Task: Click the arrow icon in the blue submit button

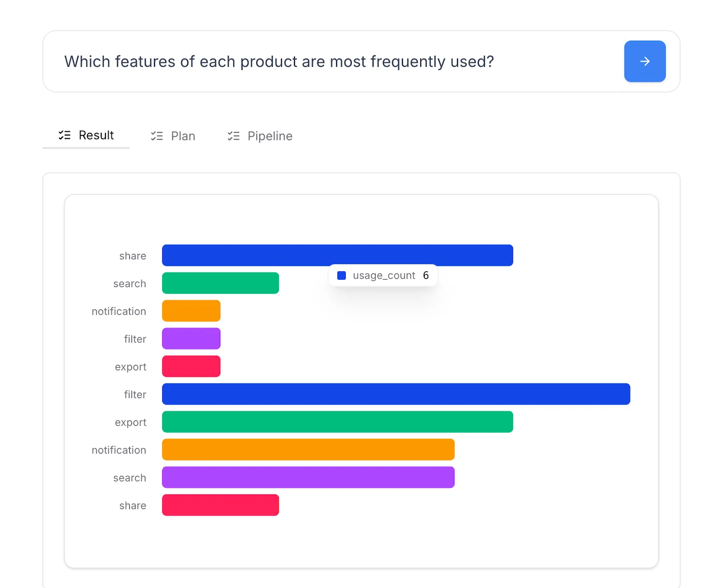Action: (644, 61)
